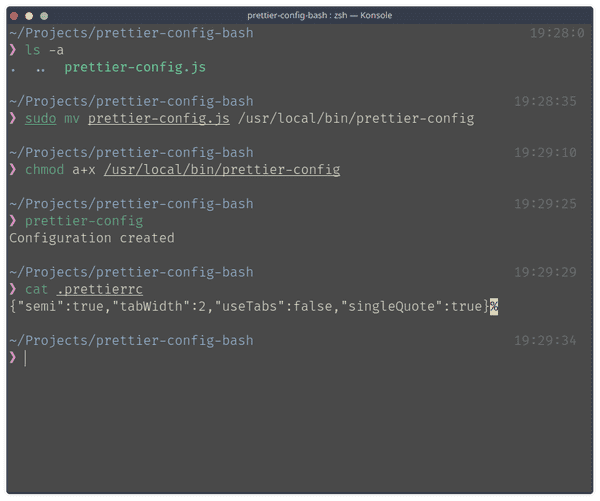Click the window title 'prettier-config-bash : zsh — Konsole'
The image size is (600, 501).
[320, 15]
